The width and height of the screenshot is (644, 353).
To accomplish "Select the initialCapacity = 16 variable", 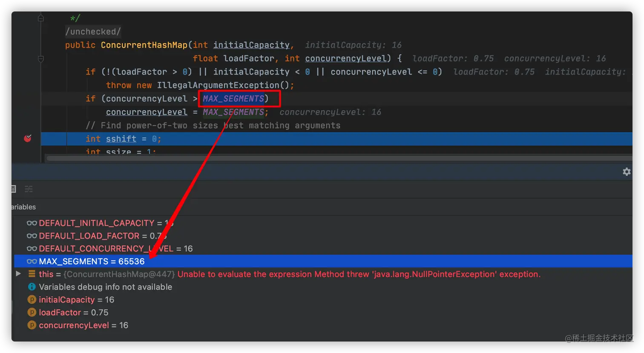I will pos(77,300).
